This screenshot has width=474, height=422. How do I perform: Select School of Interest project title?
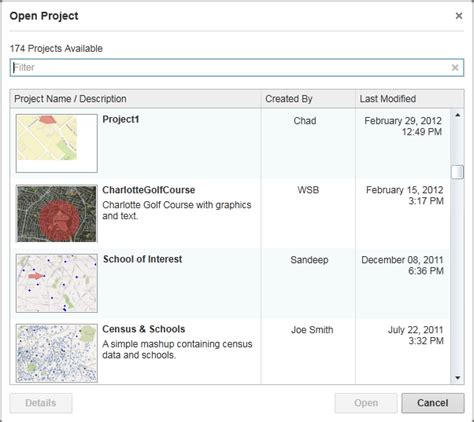pos(143,259)
